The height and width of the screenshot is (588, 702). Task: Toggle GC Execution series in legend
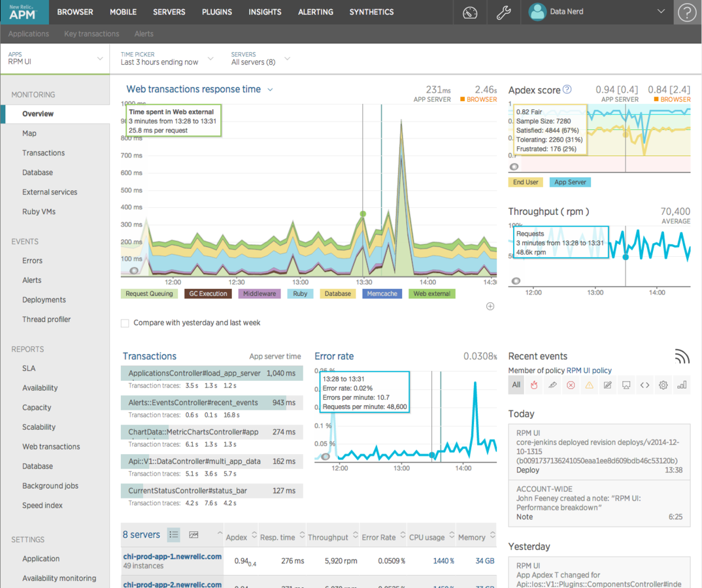tap(209, 293)
